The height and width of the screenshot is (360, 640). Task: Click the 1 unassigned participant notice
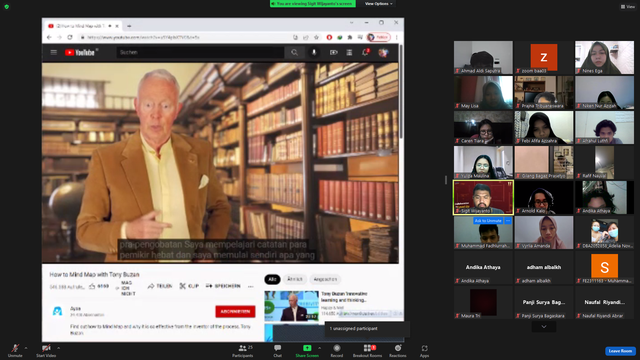point(367,329)
